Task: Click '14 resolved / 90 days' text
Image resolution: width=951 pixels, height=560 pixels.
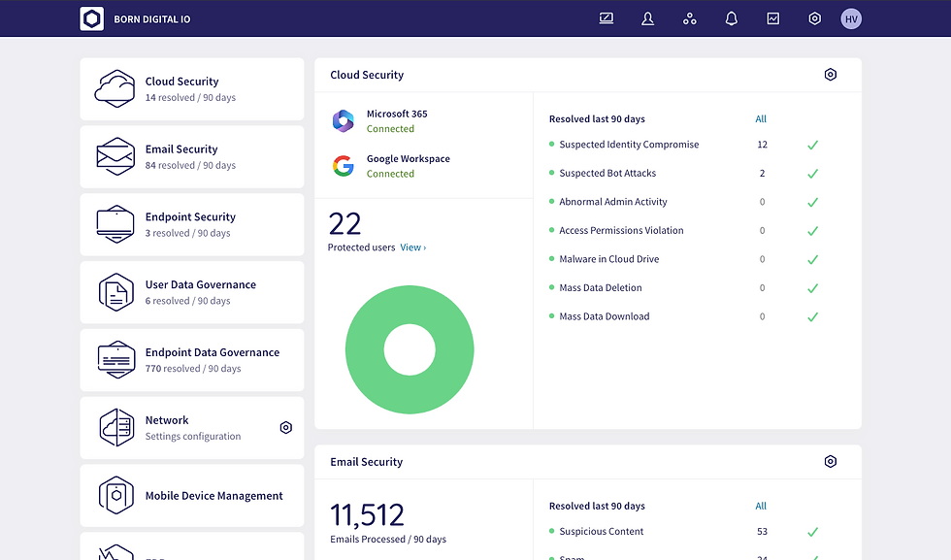Action: tap(190, 98)
